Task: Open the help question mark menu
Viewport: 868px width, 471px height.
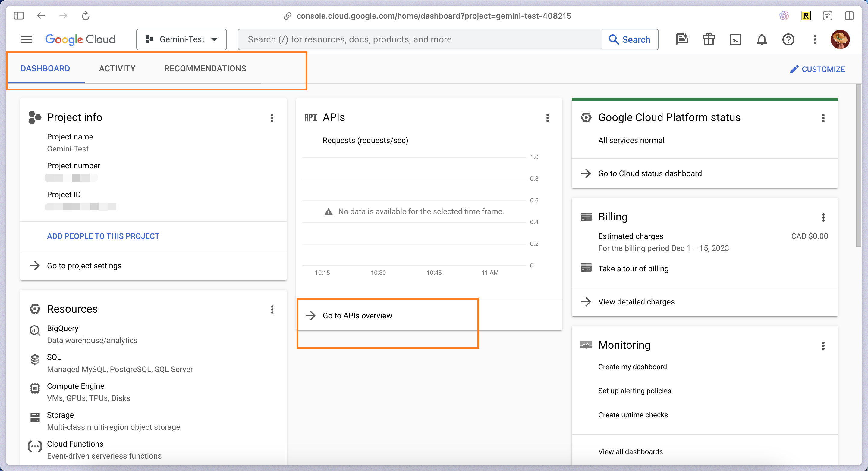Action: 788,39
